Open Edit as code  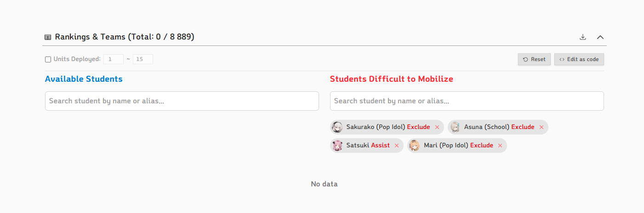pos(579,59)
